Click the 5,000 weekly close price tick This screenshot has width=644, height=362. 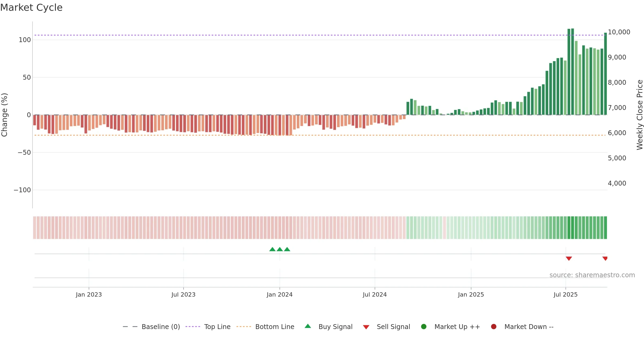(617, 158)
